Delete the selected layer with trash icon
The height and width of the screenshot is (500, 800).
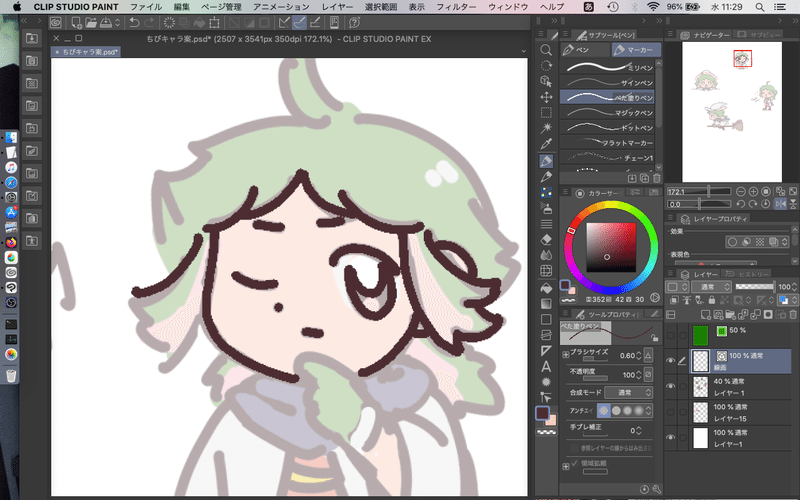793,315
